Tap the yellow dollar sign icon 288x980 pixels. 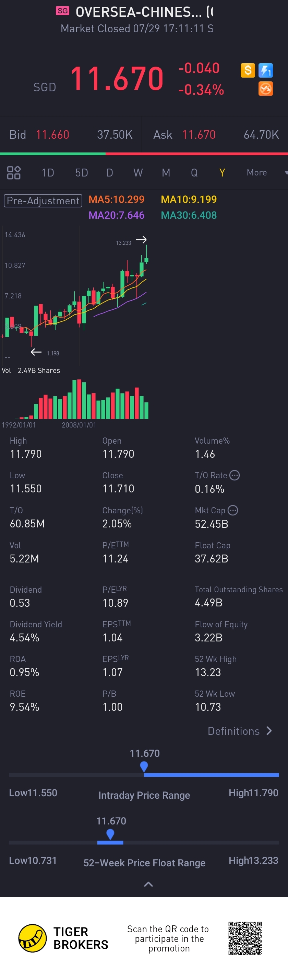tap(248, 70)
